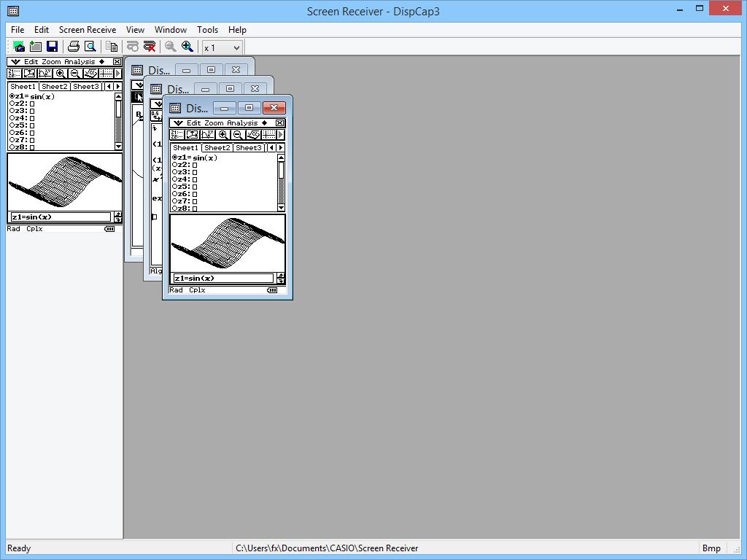Click Analysis in the docked panel menu bar
Image resolution: width=747 pixels, height=560 pixels.
pos(80,61)
